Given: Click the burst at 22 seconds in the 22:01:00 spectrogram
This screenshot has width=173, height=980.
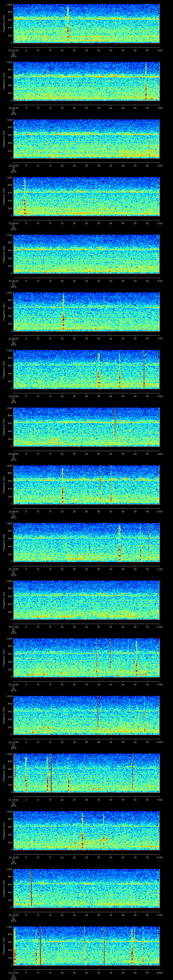Looking at the screenshot, I should (x=68, y=24).
